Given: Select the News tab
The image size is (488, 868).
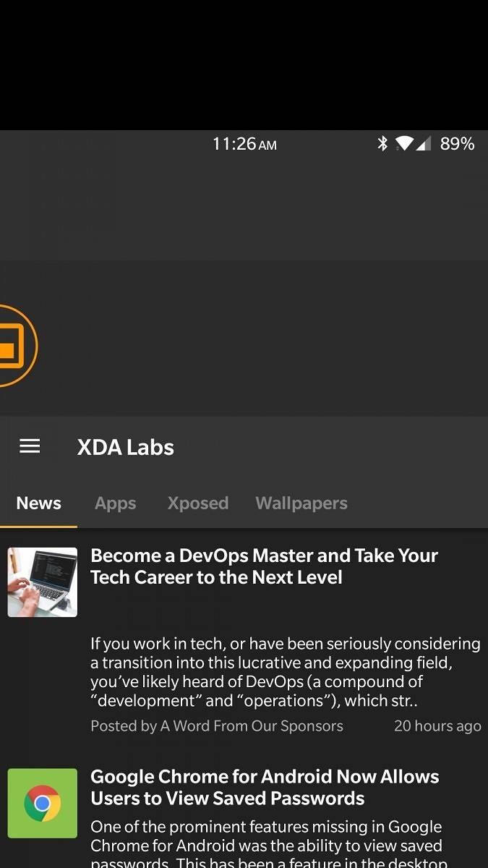Looking at the screenshot, I should (39, 503).
